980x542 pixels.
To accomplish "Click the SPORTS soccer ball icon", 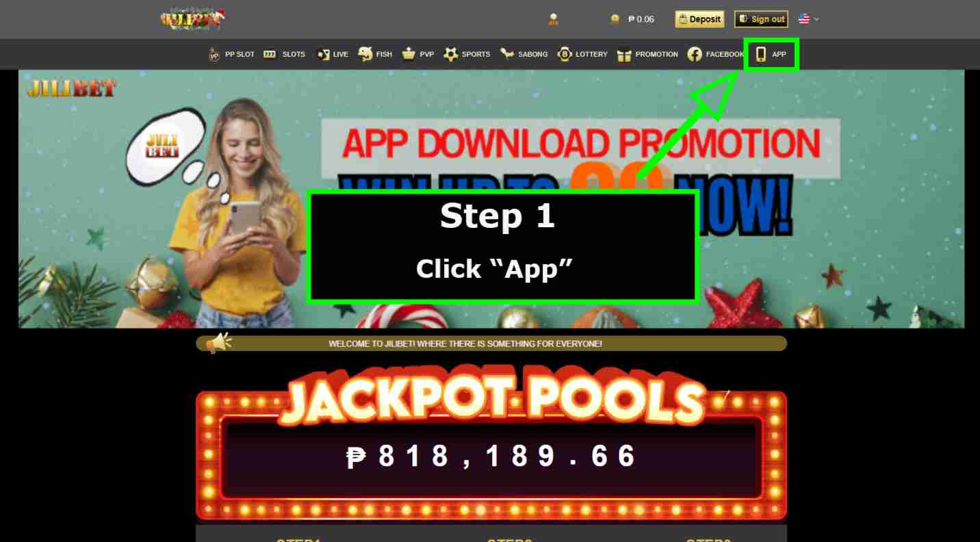I will coord(450,54).
